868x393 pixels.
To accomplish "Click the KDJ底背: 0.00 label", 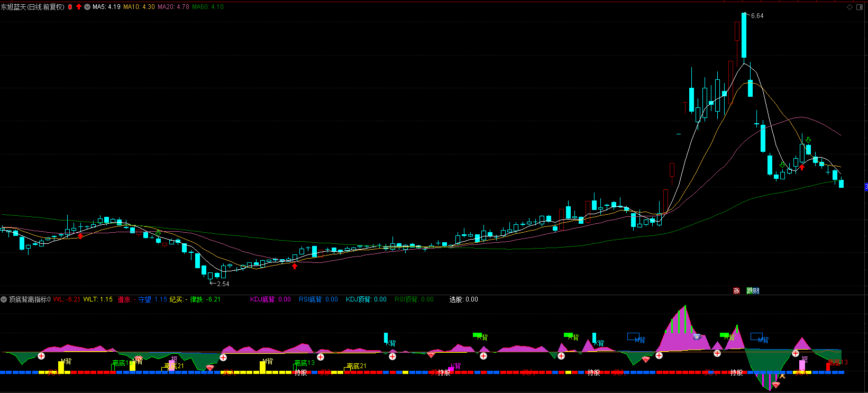I will click(x=271, y=299).
